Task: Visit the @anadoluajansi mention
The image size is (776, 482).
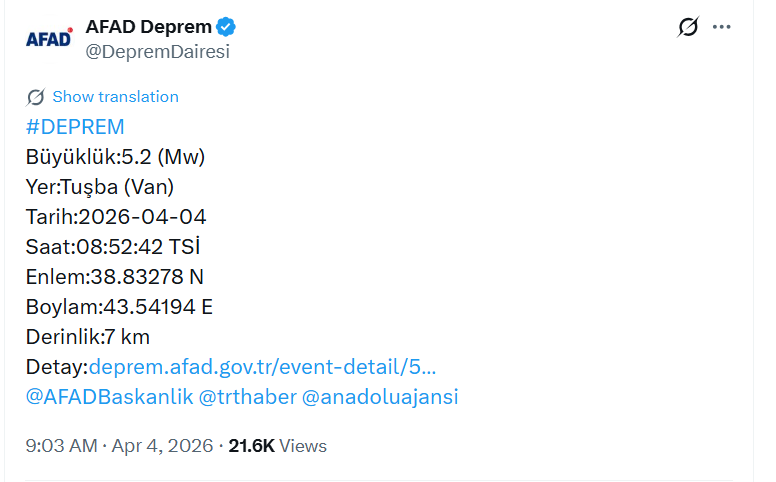Action: [380, 397]
